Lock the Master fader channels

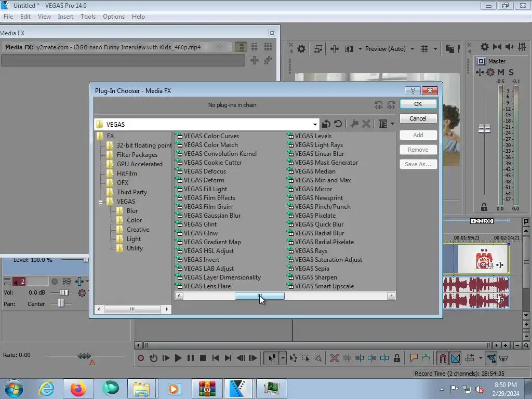tap(484, 207)
